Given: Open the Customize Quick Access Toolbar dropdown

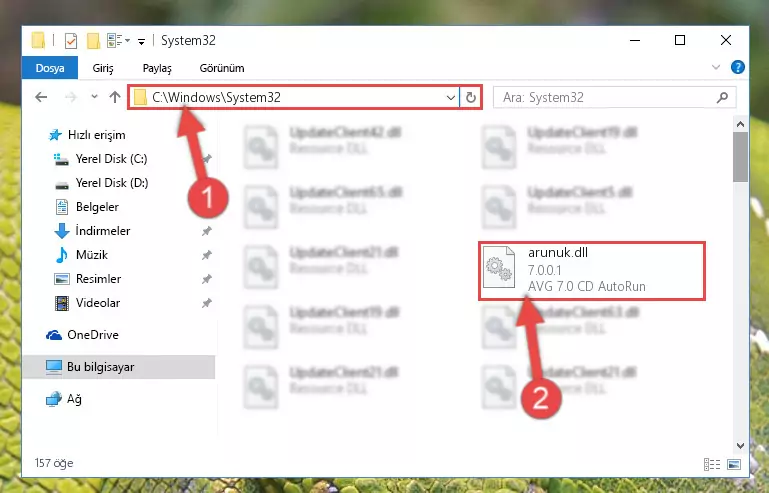Looking at the screenshot, I should pos(141,42).
